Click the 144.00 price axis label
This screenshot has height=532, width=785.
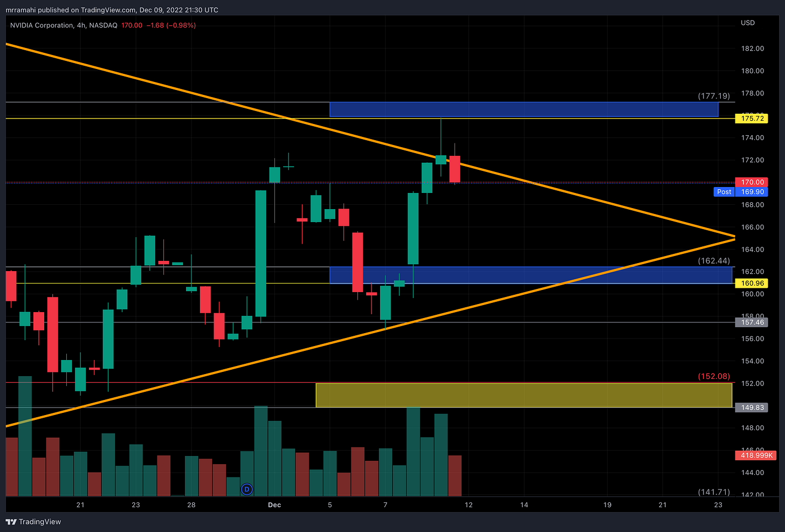click(753, 473)
